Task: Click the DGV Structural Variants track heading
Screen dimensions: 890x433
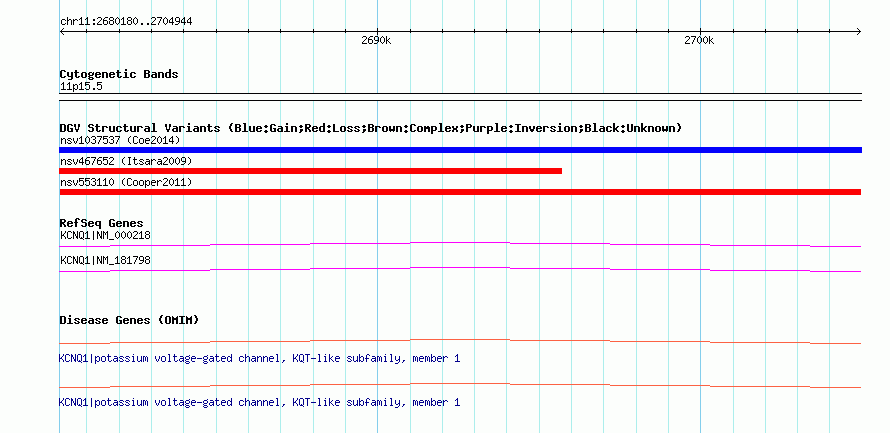Action: tap(371, 128)
